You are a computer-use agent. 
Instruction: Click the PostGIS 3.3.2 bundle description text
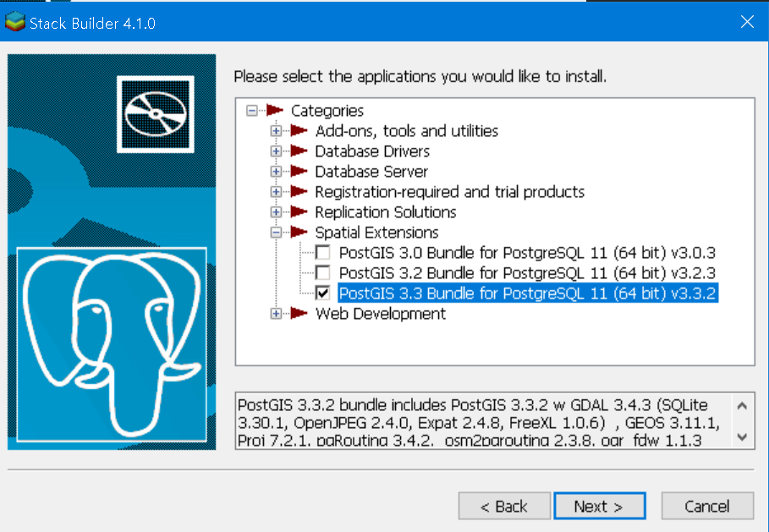[479, 422]
